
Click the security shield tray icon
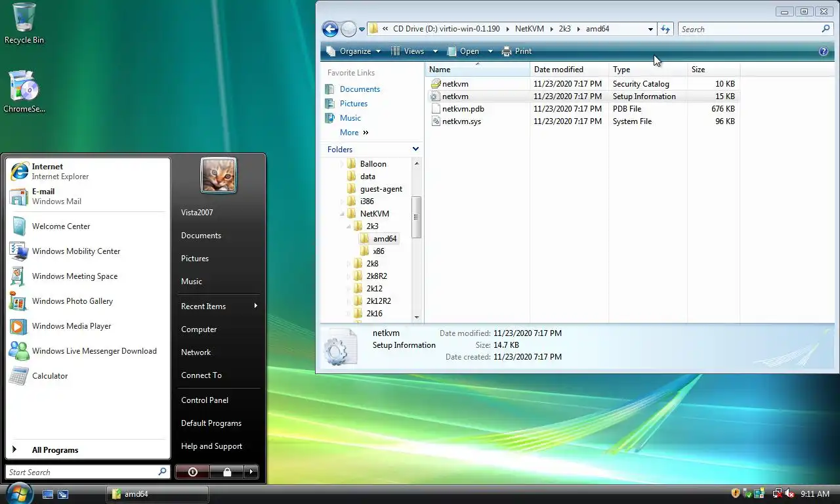pyautogui.click(x=736, y=493)
